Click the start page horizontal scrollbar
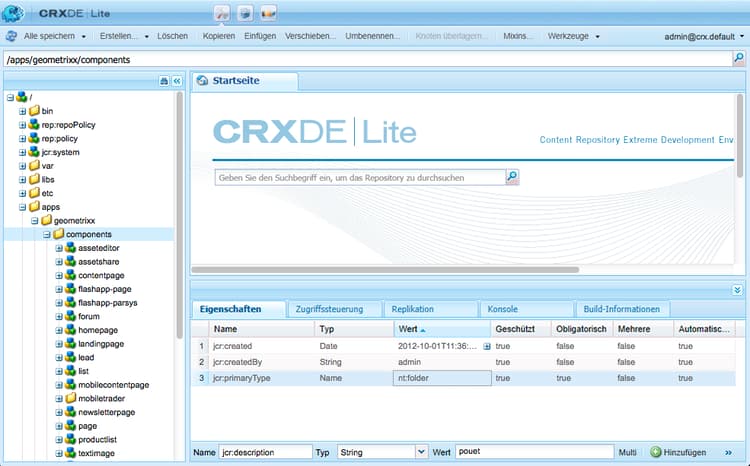This screenshot has width=750, height=466. pos(386,269)
